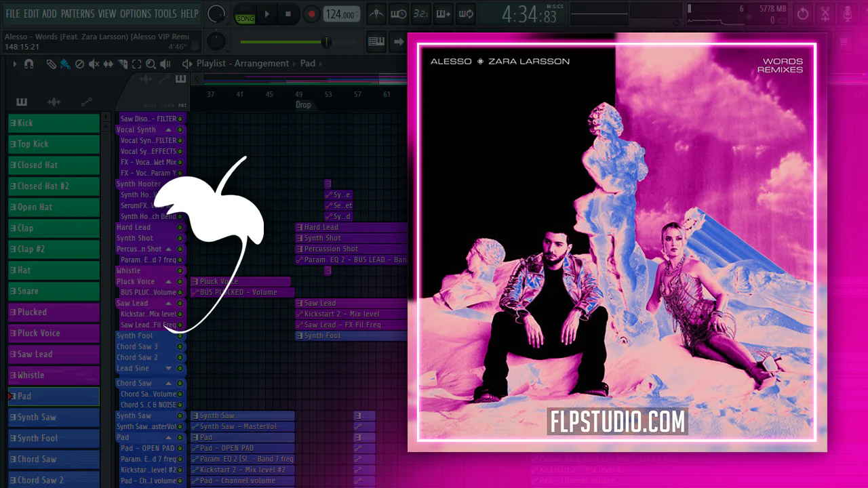
Task: Show patterns in the picker panel
Action: point(22,102)
